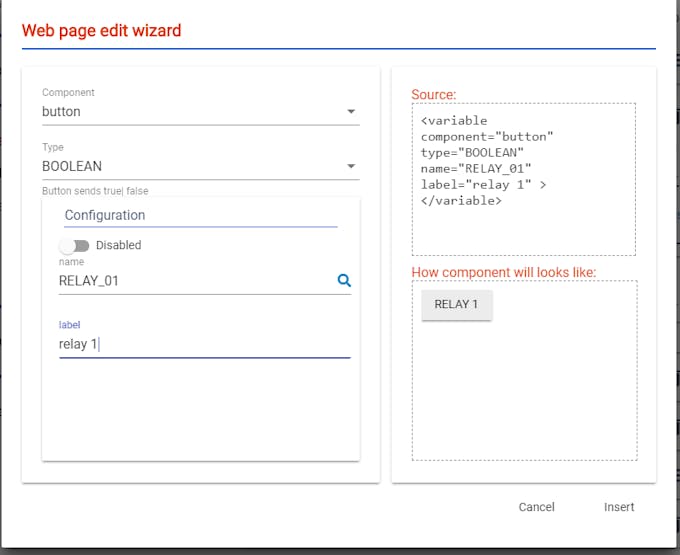Toggle the Disabled switch
This screenshot has height=555, width=680.
[74, 246]
